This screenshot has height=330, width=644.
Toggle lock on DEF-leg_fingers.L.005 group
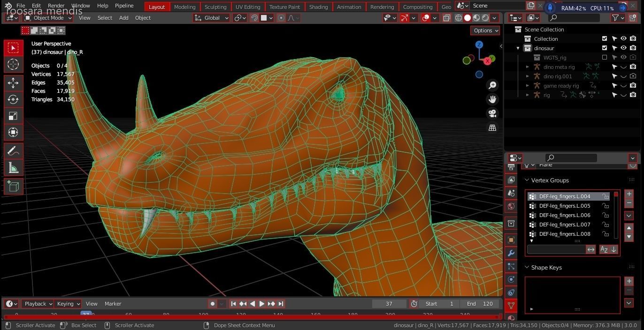coord(606,206)
